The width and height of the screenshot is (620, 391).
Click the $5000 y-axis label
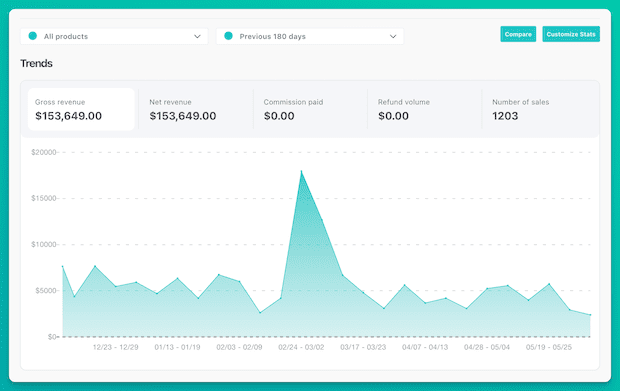(x=46, y=291)
